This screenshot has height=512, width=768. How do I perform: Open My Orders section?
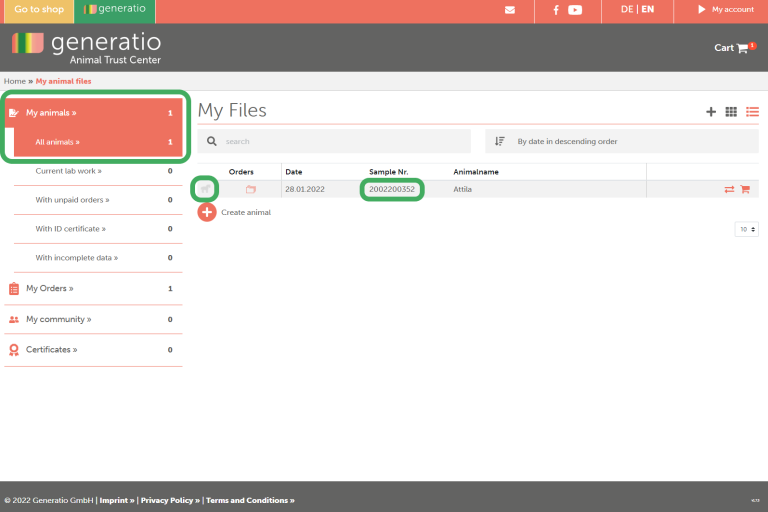[94, 289]
